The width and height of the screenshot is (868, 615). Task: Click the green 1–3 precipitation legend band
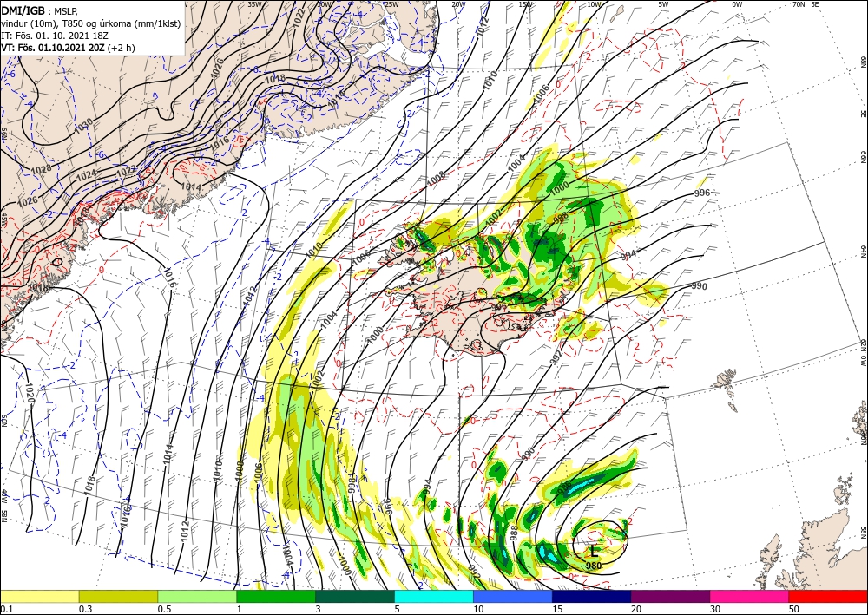tap(276, 596)
